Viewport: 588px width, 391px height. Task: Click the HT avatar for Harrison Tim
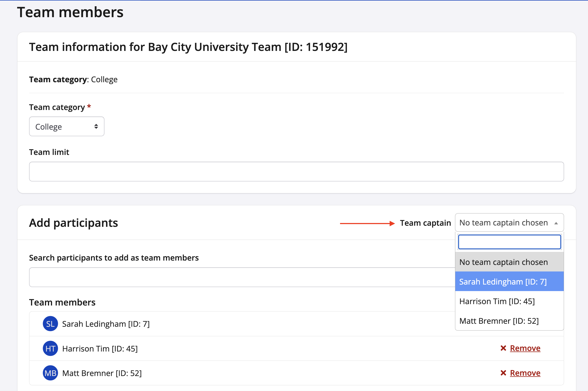click(x=50, y=349)
